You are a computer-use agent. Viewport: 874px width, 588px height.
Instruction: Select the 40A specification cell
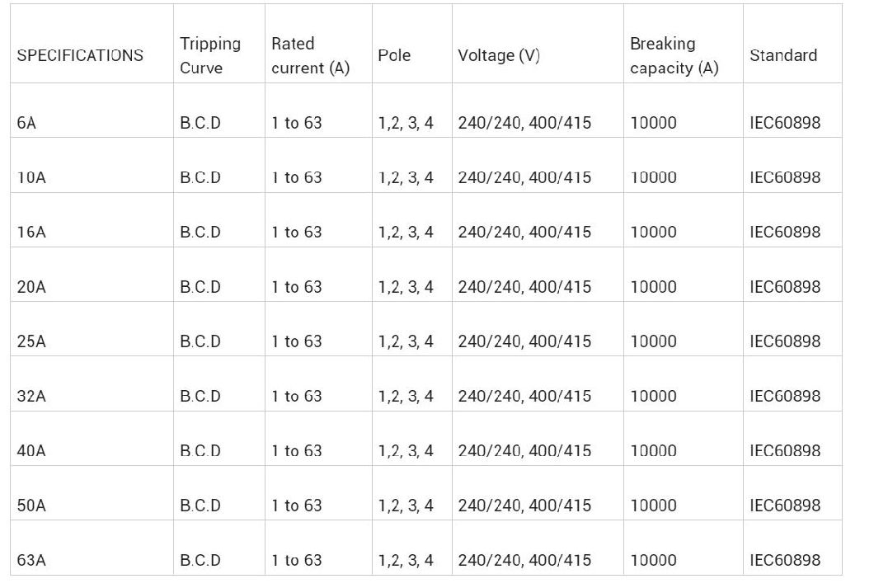pyautogui.click(x=31, y=450)
